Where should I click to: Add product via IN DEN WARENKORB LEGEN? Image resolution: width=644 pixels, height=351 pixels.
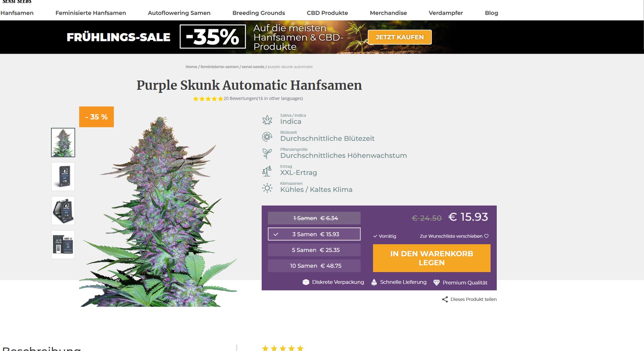[432, 258]
